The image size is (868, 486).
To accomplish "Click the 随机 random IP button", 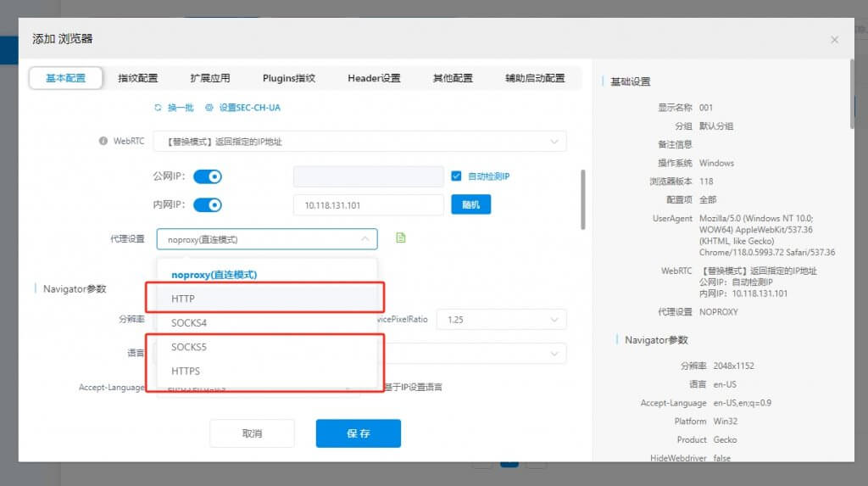I will pos(470,204).
